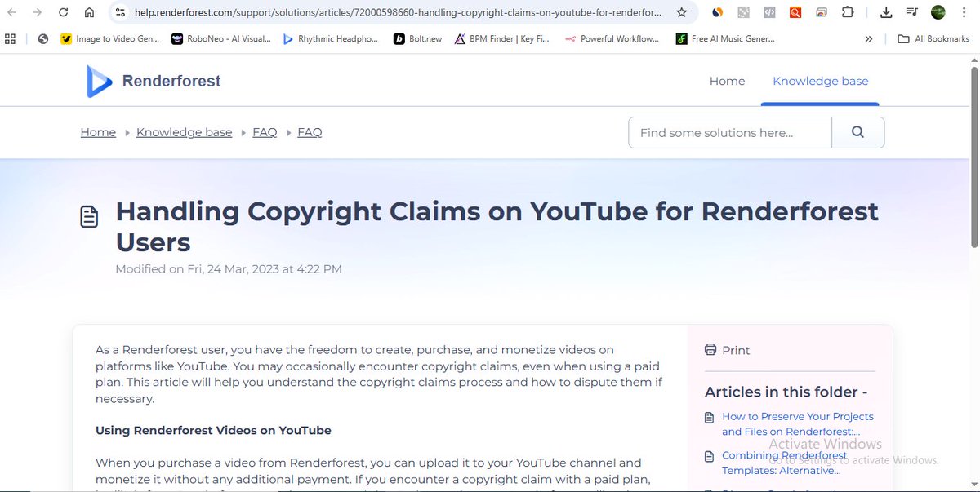
Task: Show browser downloads
Action: coord(887,12)
